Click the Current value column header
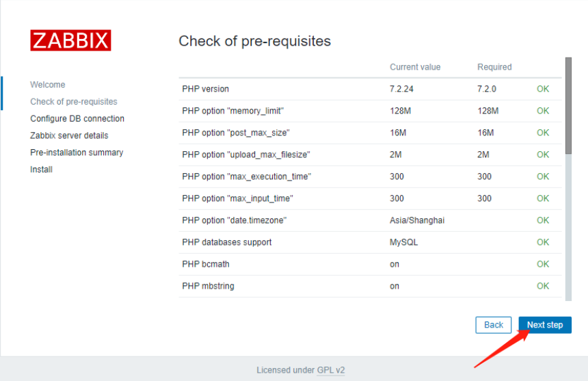 (x=415, y=67)
